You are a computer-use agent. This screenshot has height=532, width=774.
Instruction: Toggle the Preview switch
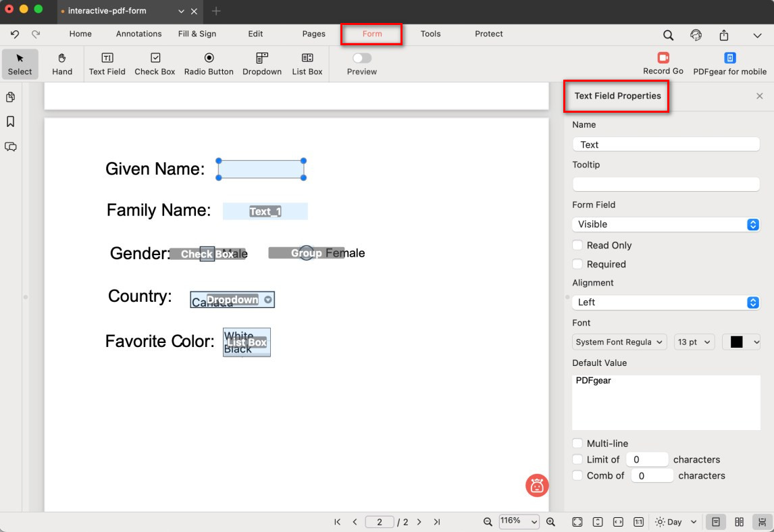[362, 58]
